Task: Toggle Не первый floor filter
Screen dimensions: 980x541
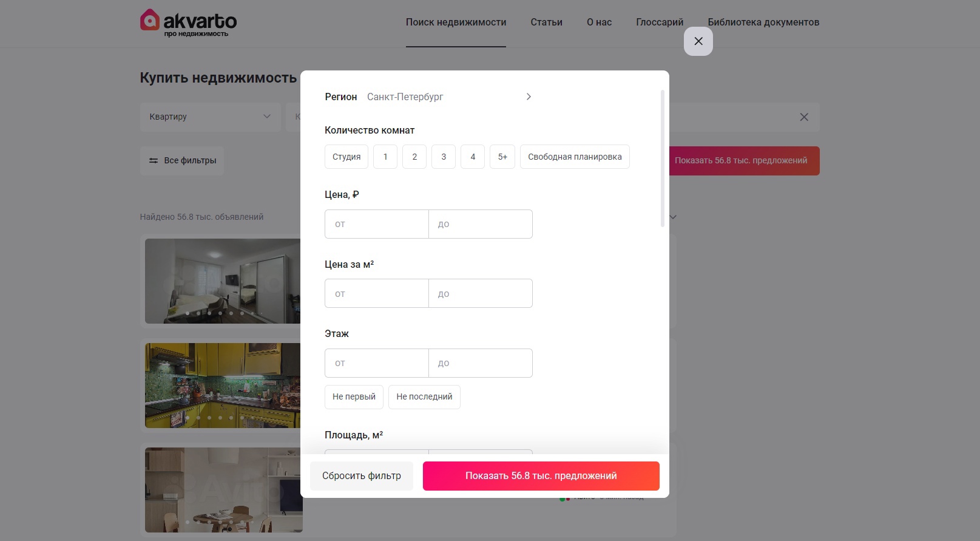Action: click(x=354, y=397)
